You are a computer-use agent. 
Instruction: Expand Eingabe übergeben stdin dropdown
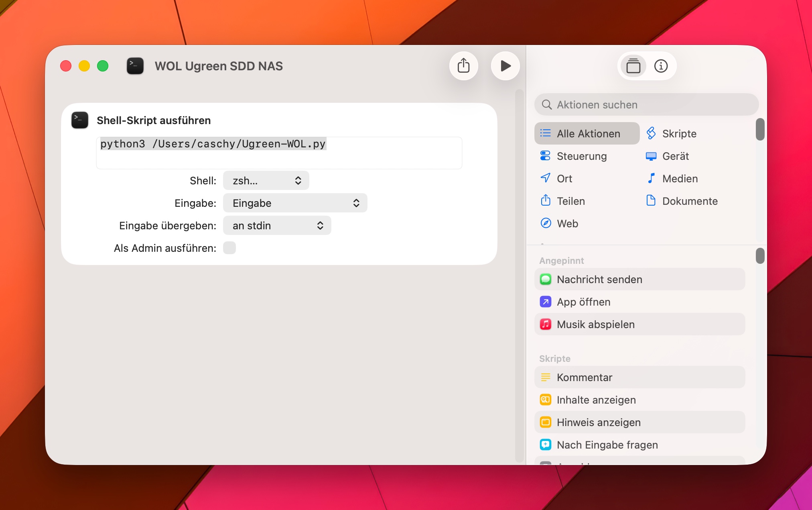pos(277,225)
